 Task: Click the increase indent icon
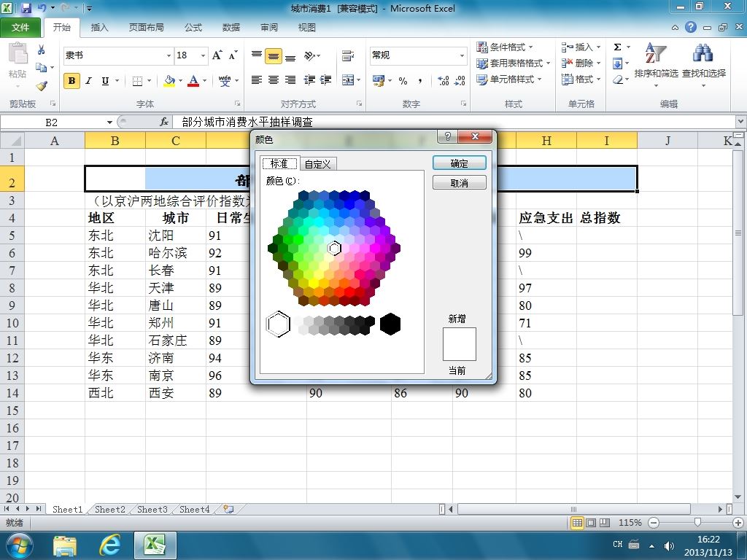point(326,80)
